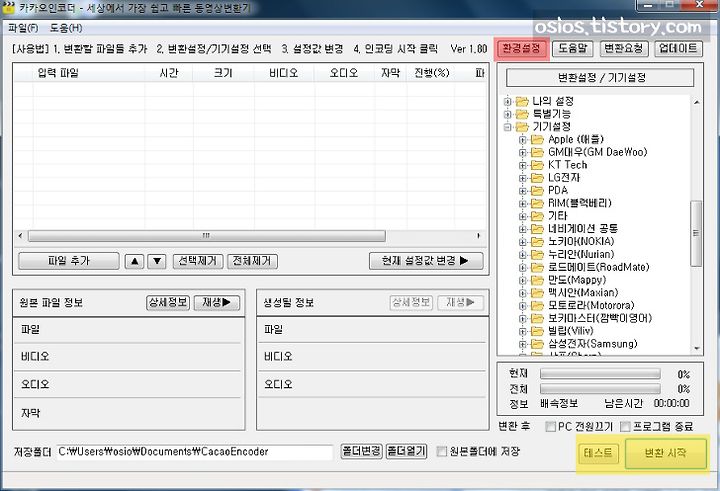This screenshot has width=720, height=491.
Task: Click the 선택제거 button
Action: pyautogui.click(x=198, y=261)
